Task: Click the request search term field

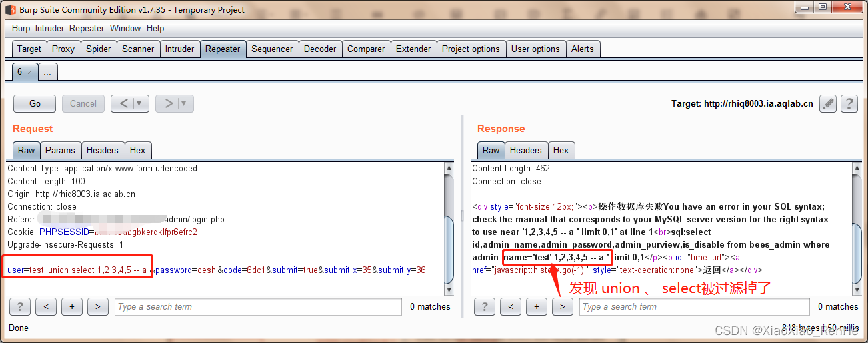Action: [258, 306]
